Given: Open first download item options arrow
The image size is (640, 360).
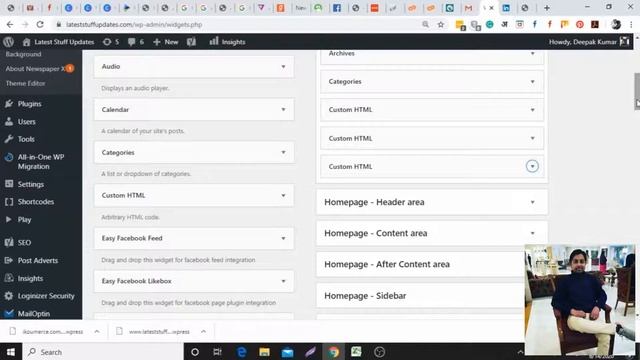Looking at the screenshot, I should point(97,331).
